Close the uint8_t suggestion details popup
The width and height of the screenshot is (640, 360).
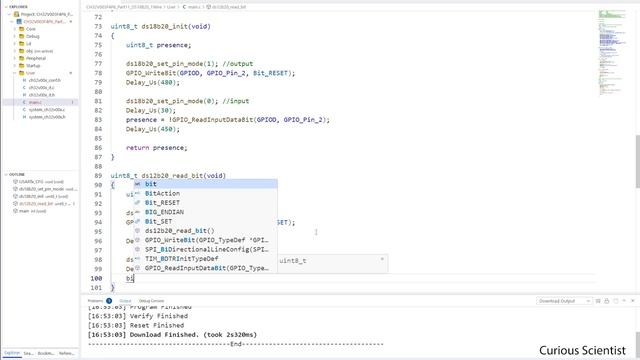point(382,259)
